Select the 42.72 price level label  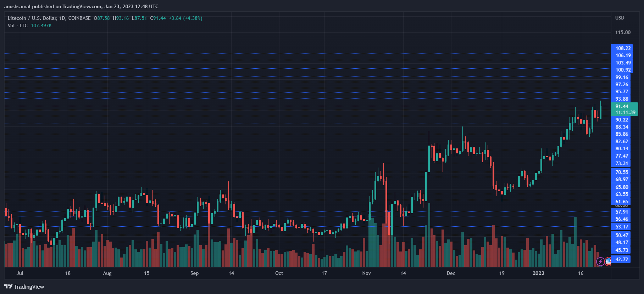click(621, 259)
